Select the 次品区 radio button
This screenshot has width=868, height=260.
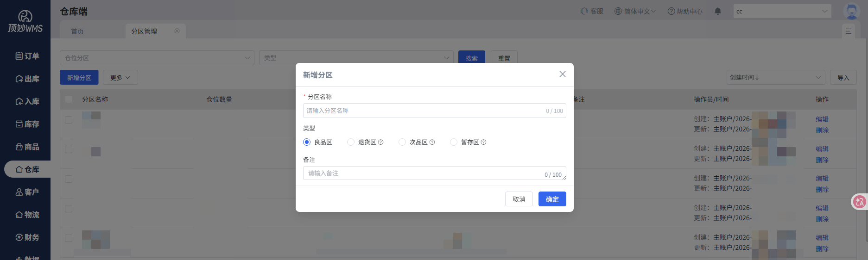[402, 142]
